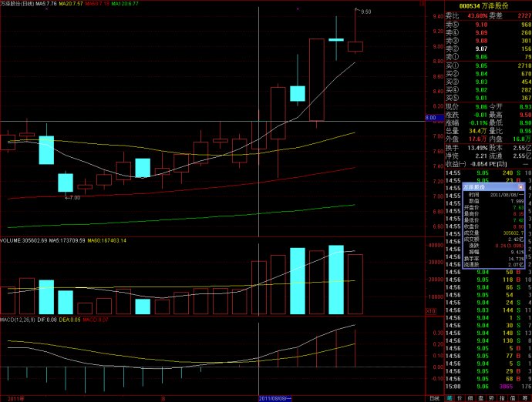532x402 pixels.
Task: Close the 万泽股份 data tooltip window
Action: point(520,187)
